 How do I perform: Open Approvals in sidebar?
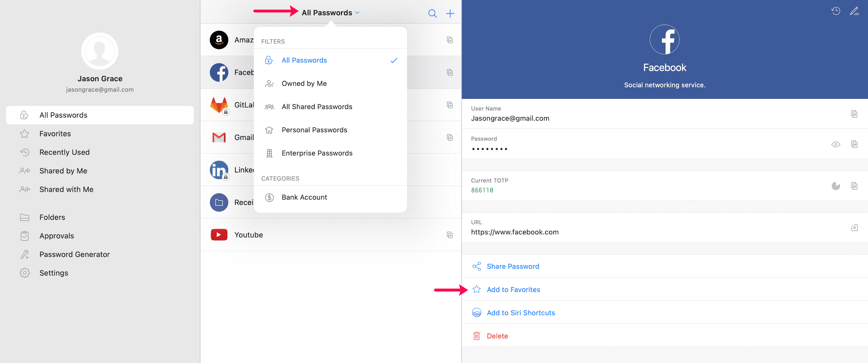click(x=100, y=236)
